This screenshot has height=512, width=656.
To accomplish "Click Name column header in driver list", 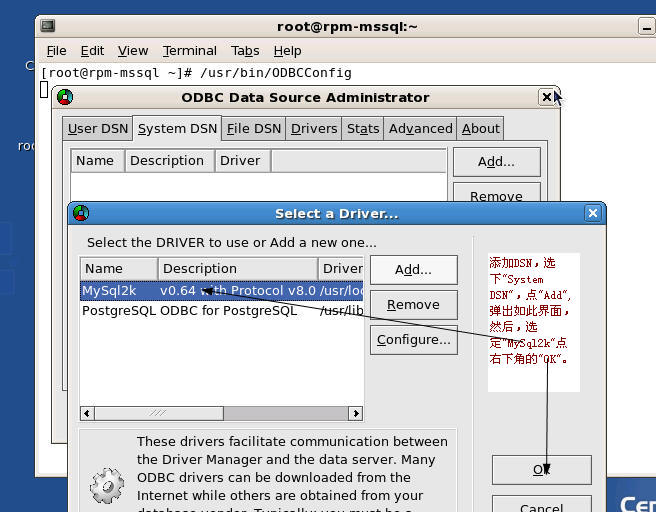I will tap(119, 269).
